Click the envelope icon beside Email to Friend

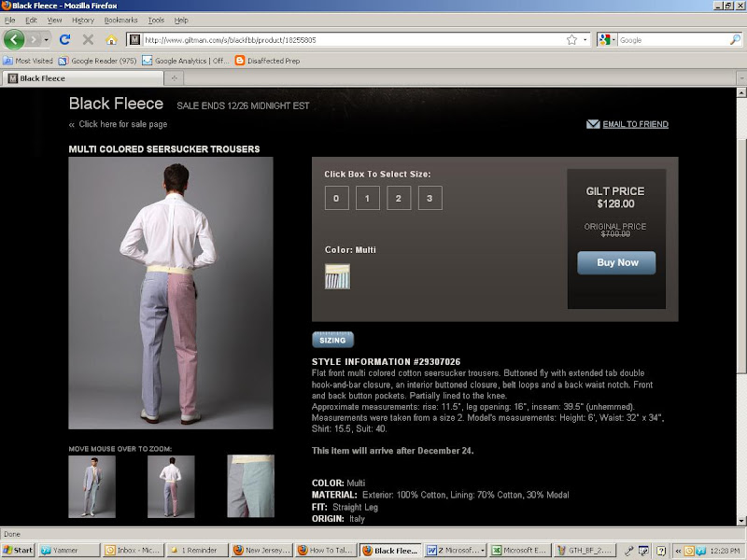click(593, 124)
